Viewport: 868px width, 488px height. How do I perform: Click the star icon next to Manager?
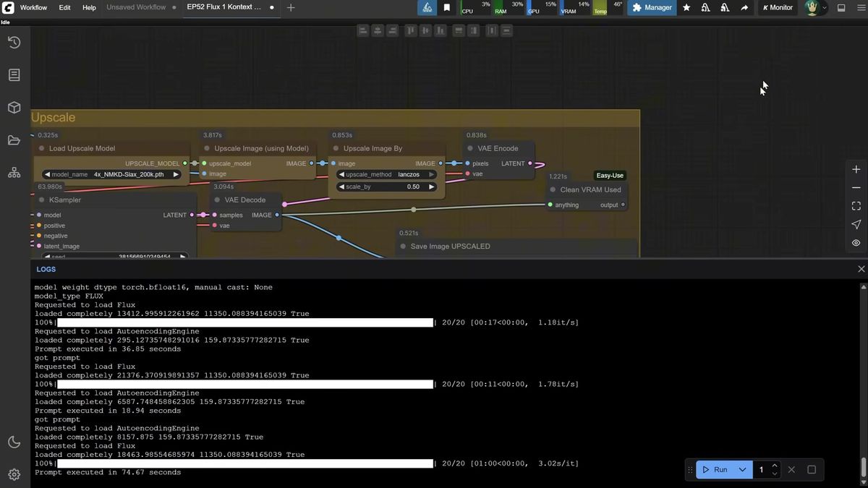686,7
